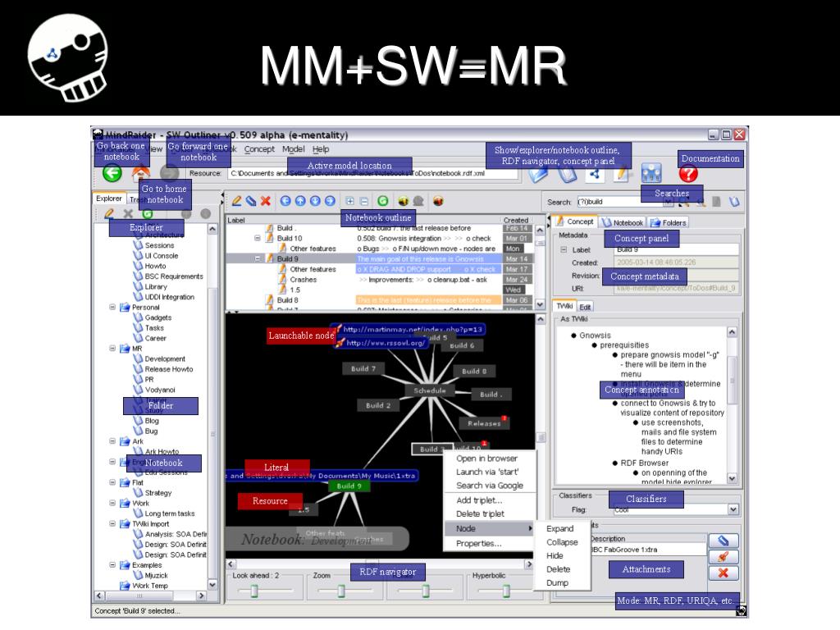Select Release Howto in Explorer tree
Viewport: 840px width, 630px height.
tap(169, 369)
